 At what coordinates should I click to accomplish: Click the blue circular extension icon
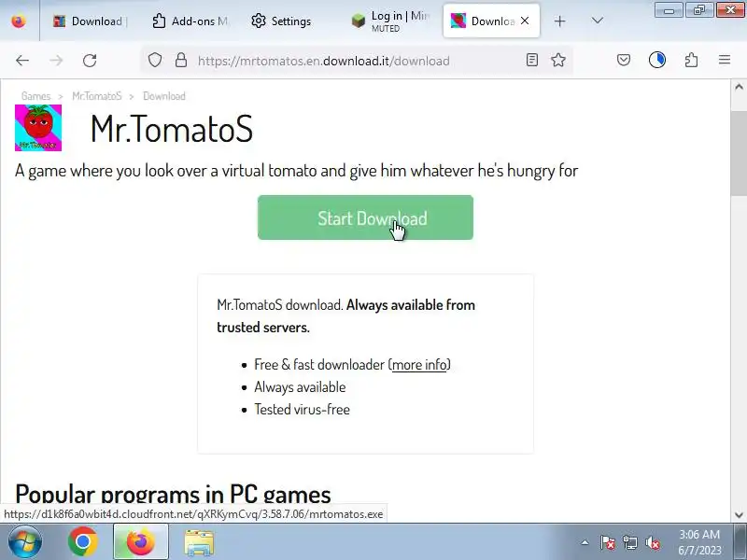click(x=657, y=60)
